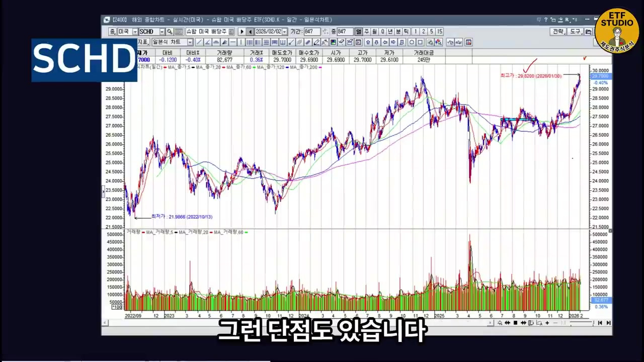Select the pencil drawing tool

(316, 42)
